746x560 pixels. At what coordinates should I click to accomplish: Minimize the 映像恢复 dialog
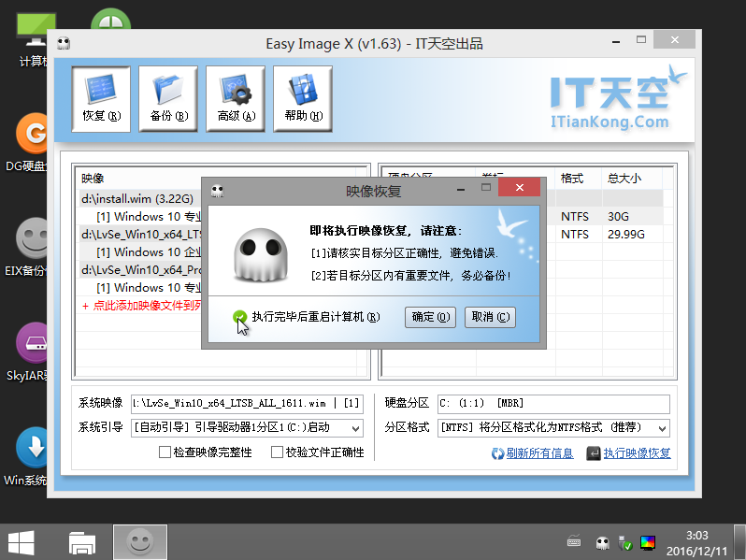click(460, 190)
